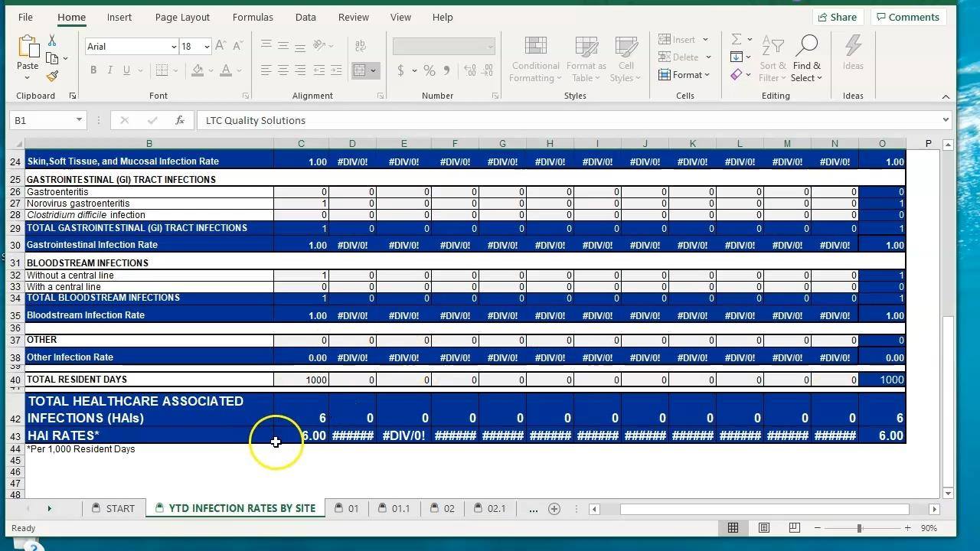Open the font size dropdown
This screenshot has width=980, height=551.
tap(207, 47)
